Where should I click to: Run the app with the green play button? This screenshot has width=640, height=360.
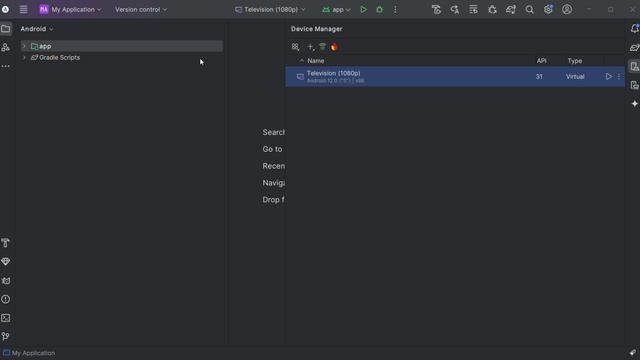coord(363,9)
